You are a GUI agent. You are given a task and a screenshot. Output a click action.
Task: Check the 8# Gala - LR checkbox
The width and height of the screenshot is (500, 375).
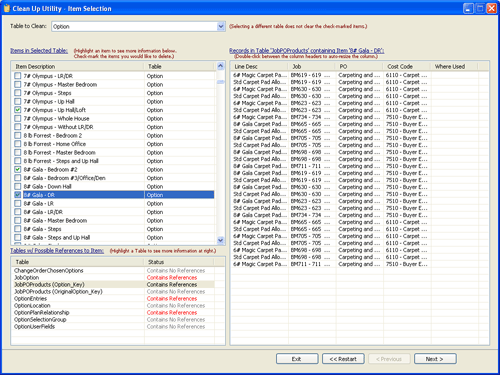[18, 204]
